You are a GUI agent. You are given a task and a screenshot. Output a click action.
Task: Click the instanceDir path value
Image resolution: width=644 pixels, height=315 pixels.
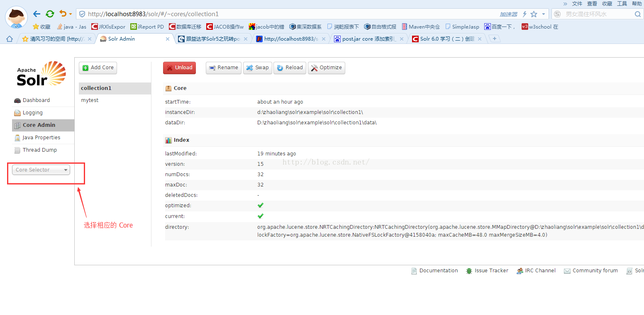coord(310,112)
